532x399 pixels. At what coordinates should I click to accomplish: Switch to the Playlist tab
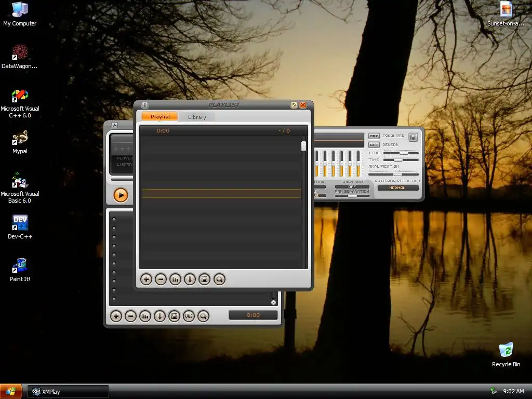(x=160, y=116)
